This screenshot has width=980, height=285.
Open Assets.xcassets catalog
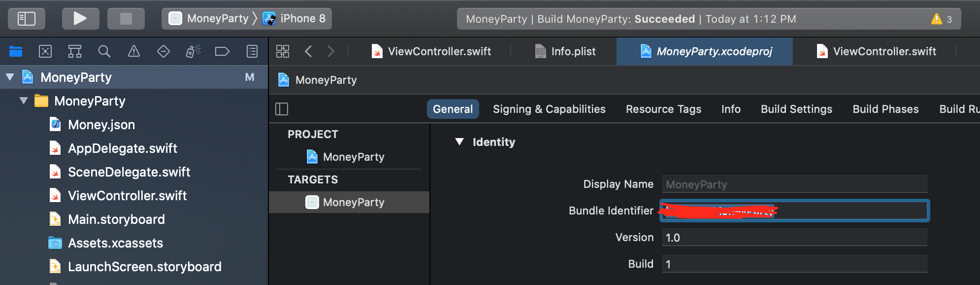[x=115, y=243]
